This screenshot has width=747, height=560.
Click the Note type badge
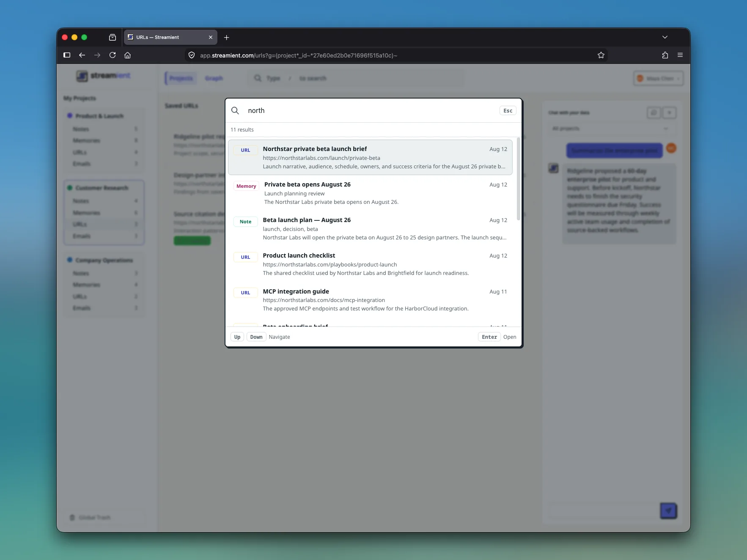[245, 222]
